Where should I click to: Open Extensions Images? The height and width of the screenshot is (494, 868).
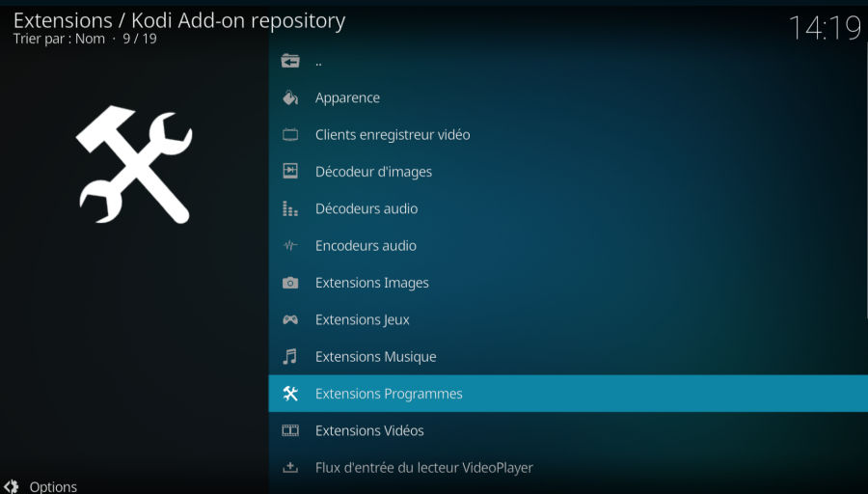(x=568, y=283)
